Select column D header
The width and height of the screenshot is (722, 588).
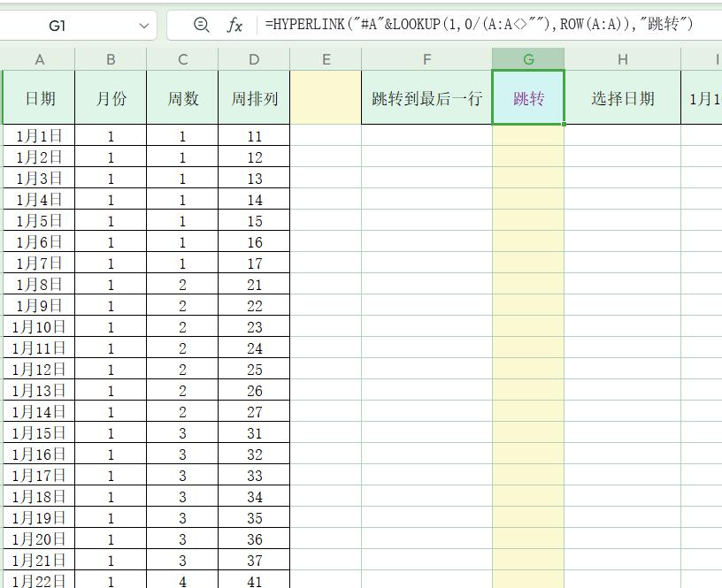pos(254,59)
